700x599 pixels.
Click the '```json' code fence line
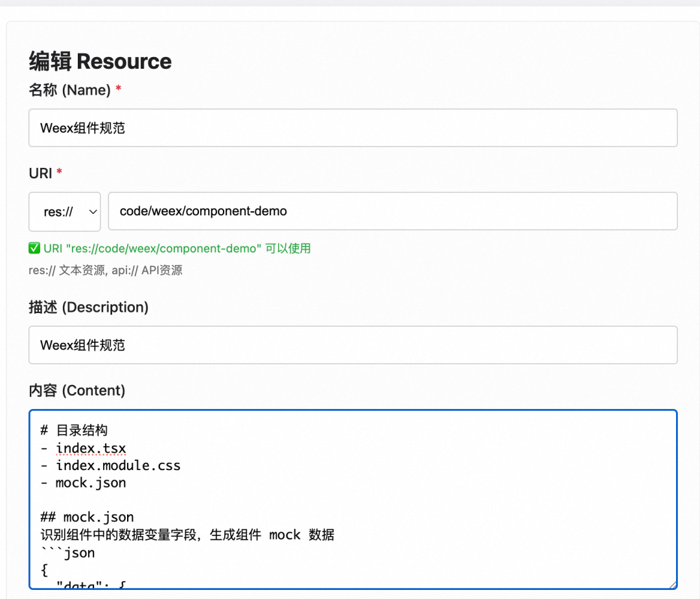pyautogui.click(x=67, y=552)
